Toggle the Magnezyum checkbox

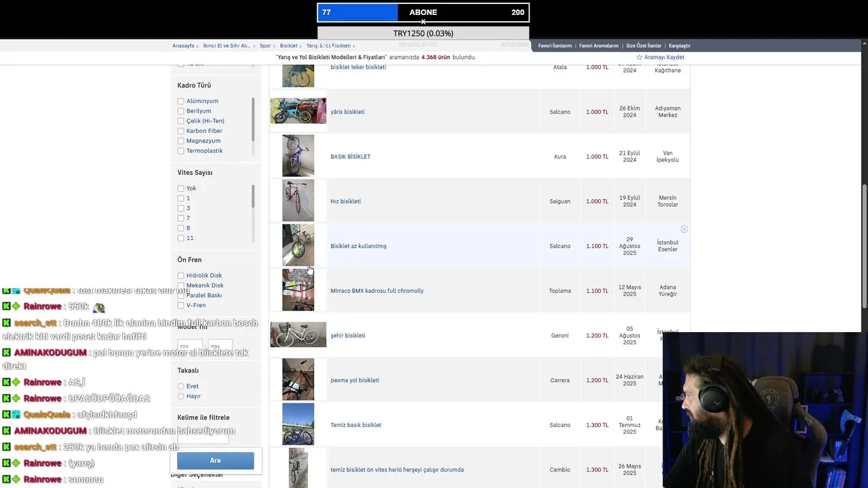(x=181, y=141)
